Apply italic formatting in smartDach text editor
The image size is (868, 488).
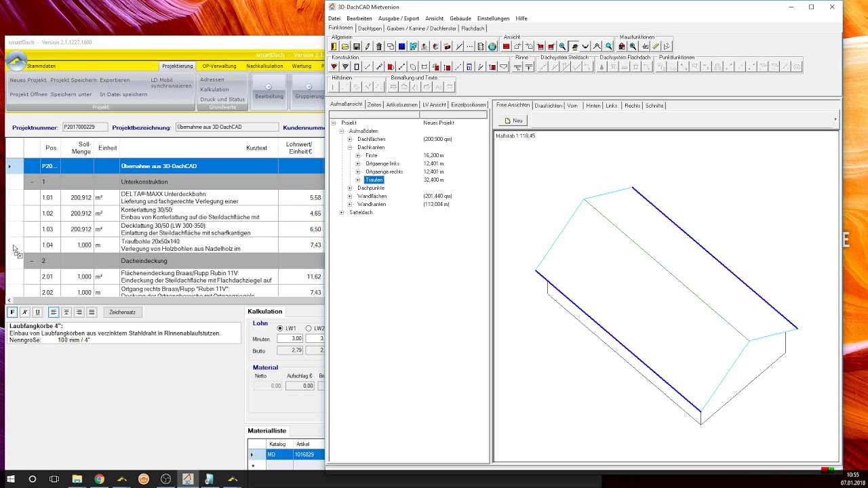[25, 312]
